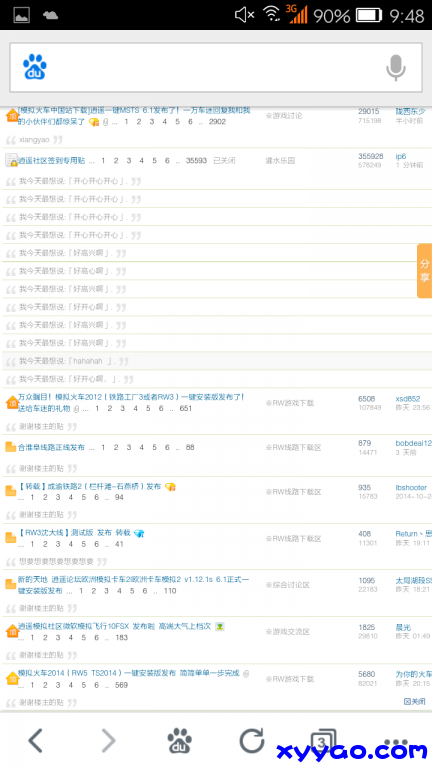Click the diamond icon after RW3沈大线 转载
This screenshot has height=768, width=432.
pyautogui.click(x=139, y=533)
